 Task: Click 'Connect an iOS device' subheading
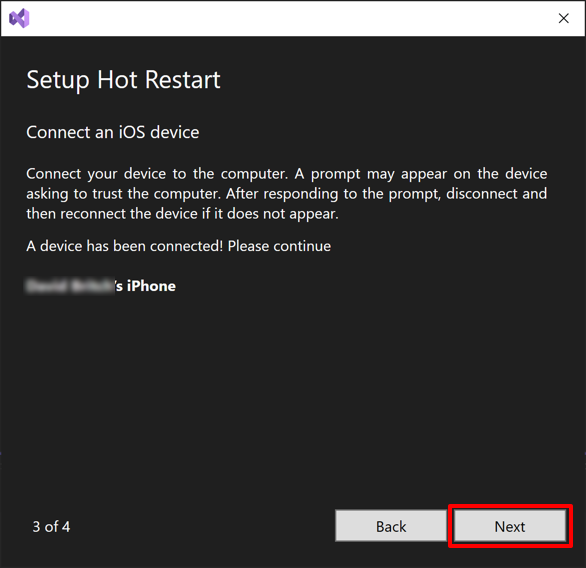(x=112, y=132)
